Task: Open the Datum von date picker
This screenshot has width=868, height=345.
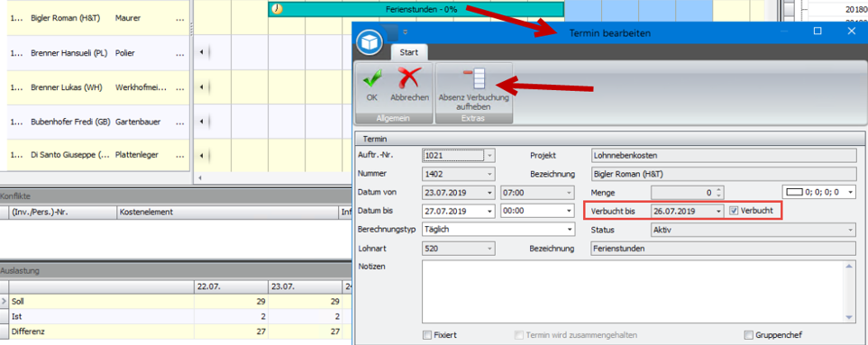Action: pyautogui.click(x=490, y=193)
